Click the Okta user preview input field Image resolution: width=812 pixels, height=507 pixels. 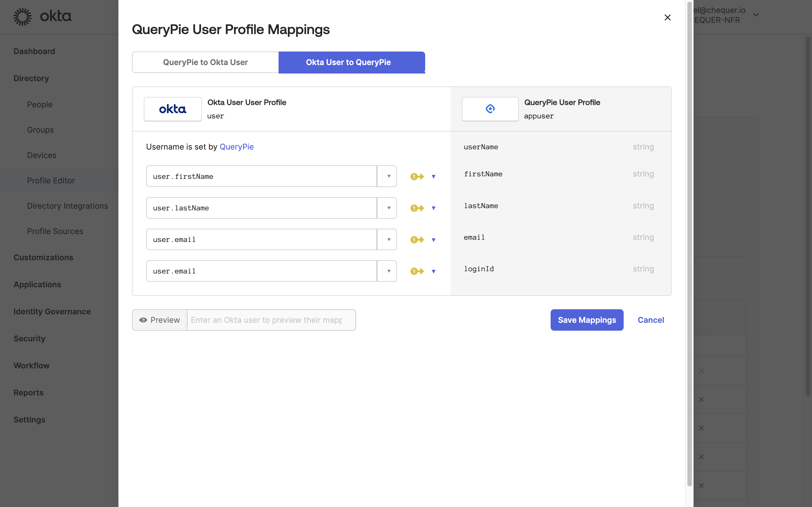click(271, 320)
